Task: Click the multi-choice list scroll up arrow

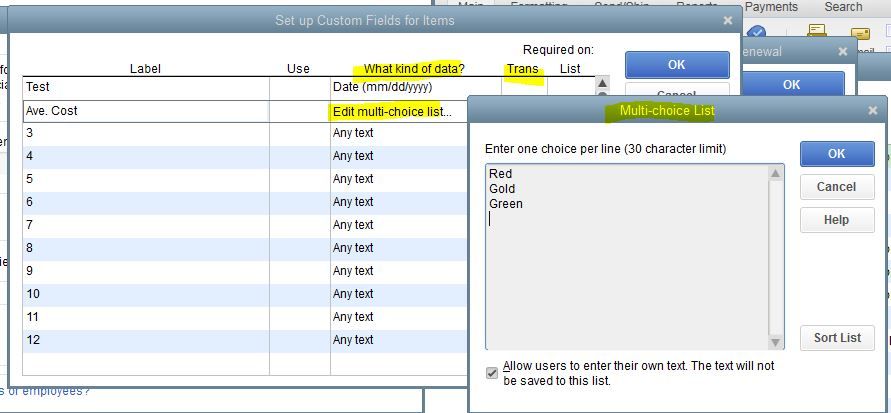Action: (776, 174)
